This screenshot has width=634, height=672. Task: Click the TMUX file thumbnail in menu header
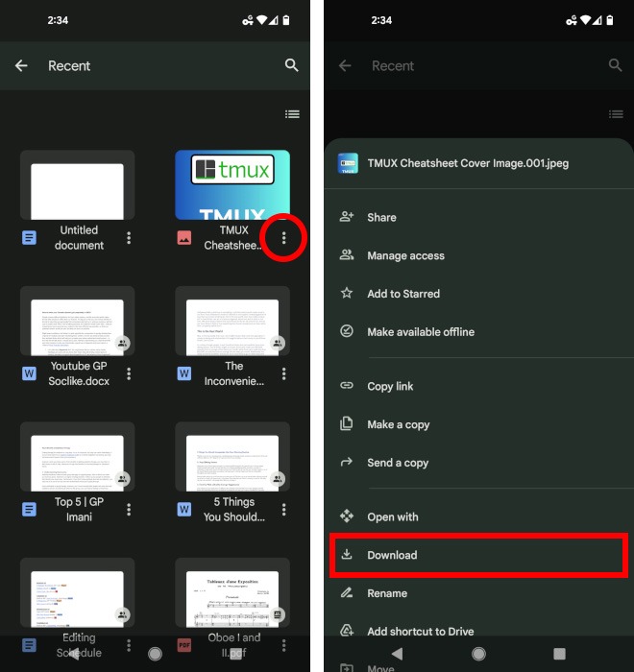coord(348,163)
